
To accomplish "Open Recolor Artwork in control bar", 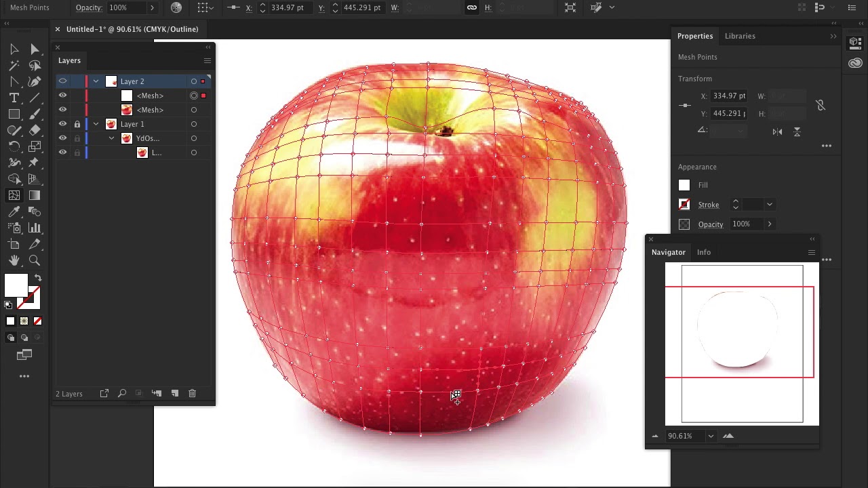I will point(176,7).
